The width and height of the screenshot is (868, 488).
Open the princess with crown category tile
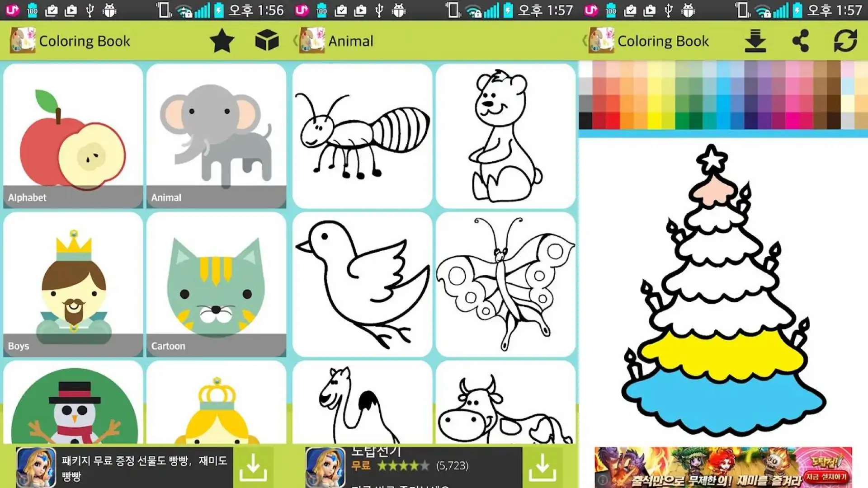click(x=216, y=402)
